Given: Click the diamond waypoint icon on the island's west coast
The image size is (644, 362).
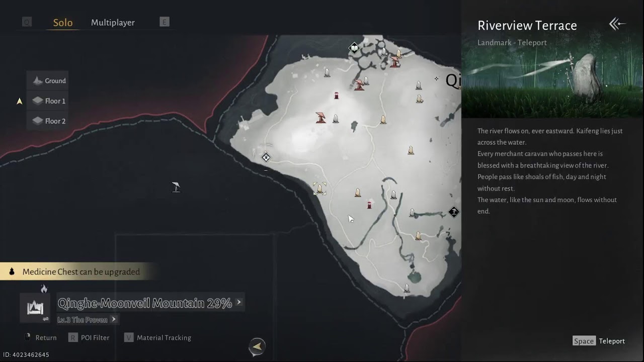Looking at the screenshot, I should [266, 157].
